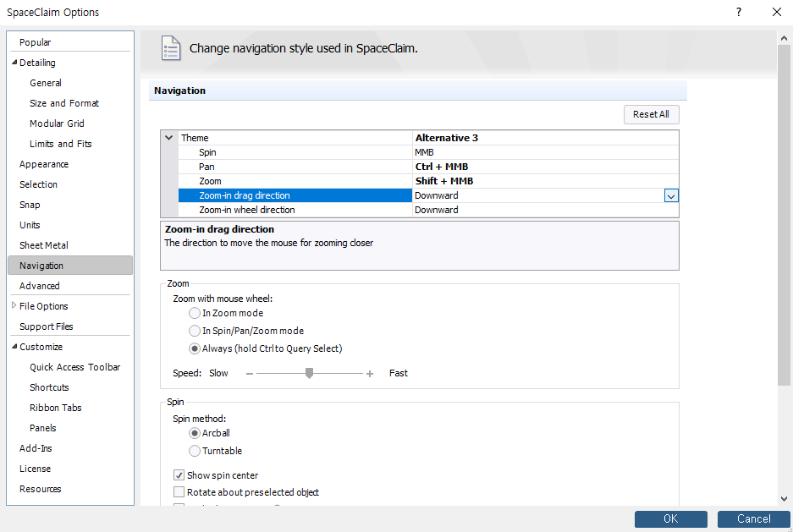Open the Add-Ins page

36,448
